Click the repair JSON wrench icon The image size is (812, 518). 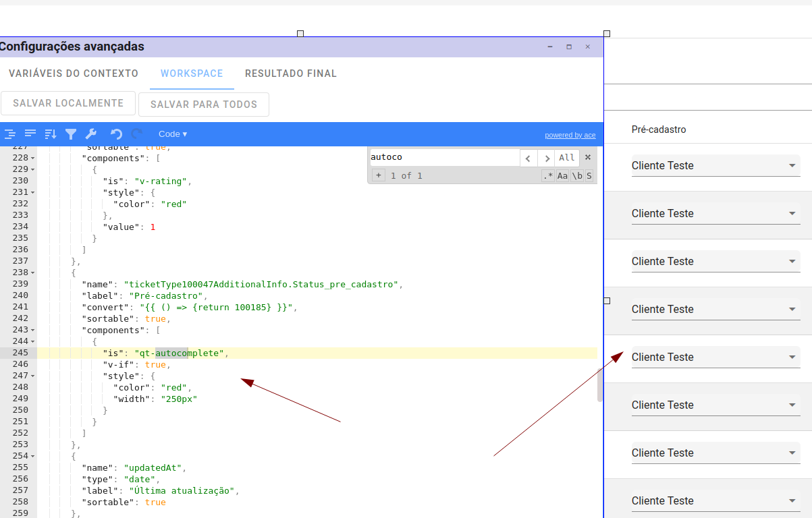91,134
